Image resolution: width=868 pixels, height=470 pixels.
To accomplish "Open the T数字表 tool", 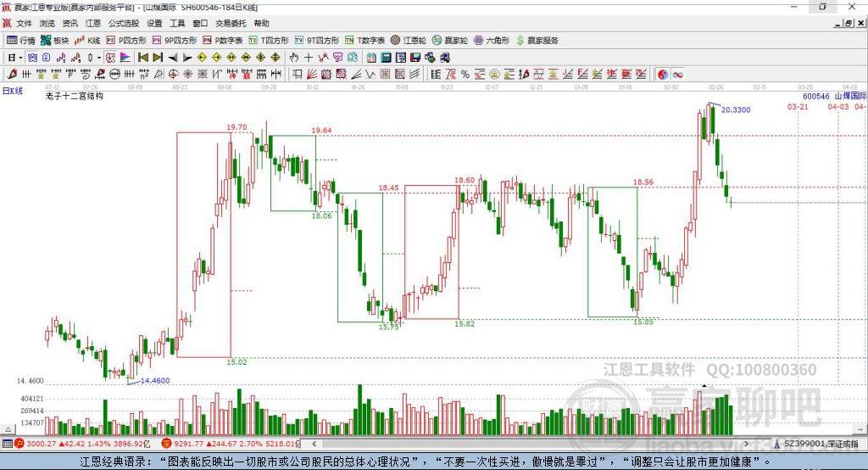I will click(x=364, y=41).
